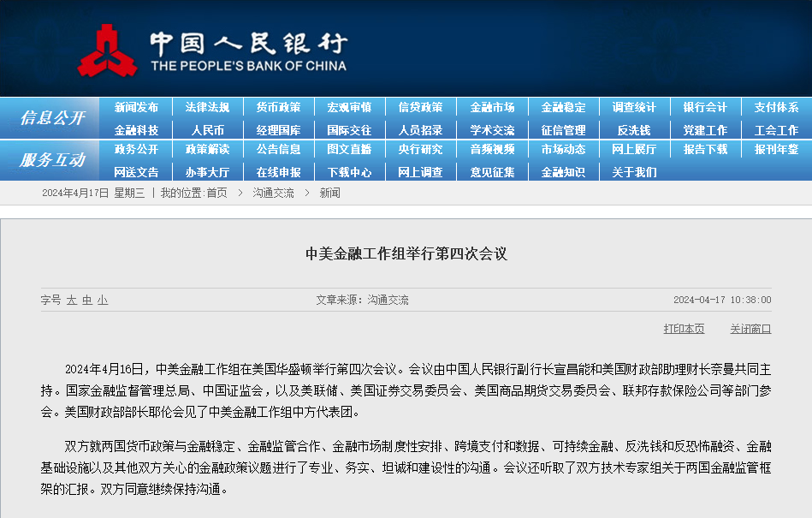Set font size to 中
The height and width of the screenshot is (518, 812).
click(87, 300)
